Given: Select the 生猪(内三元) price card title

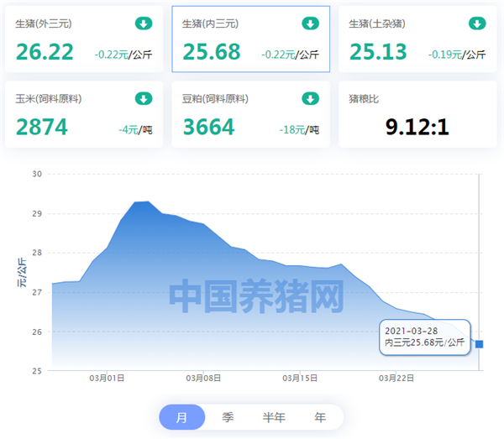Looking at the screenshot, I should [210, 24].
